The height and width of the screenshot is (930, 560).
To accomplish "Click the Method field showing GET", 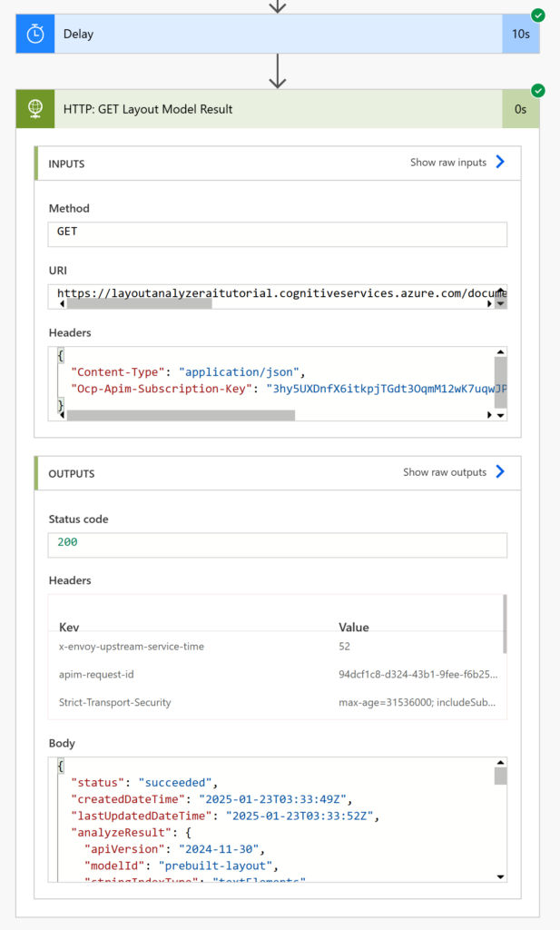I will [x=278, y=234].
